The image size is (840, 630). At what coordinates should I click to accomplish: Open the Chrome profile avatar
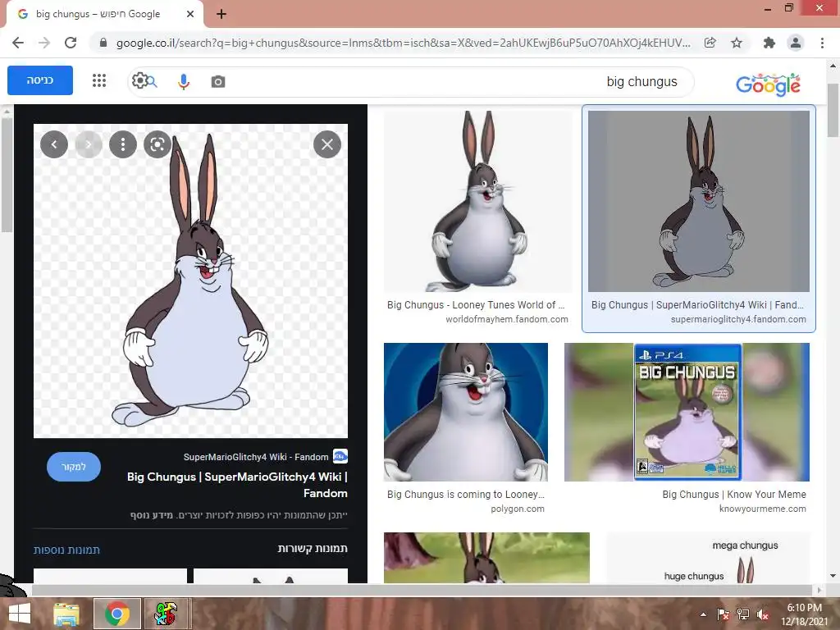coord(796,43)
